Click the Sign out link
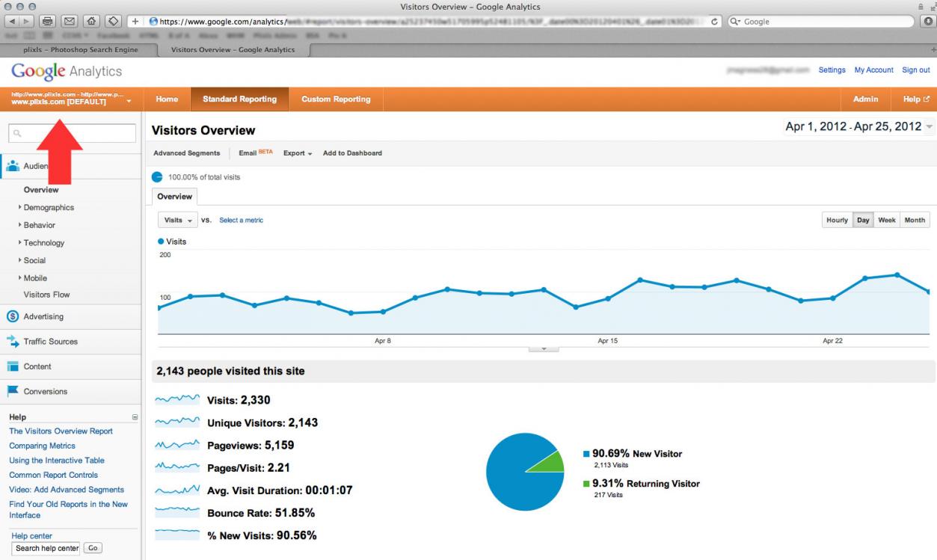Screen dimensions: 937x560 [916, 70]
